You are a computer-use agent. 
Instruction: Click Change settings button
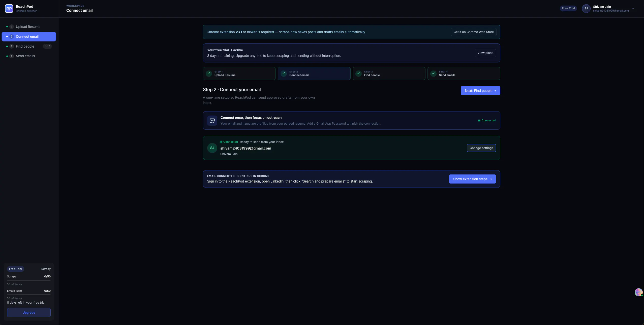tap(481, 148)
